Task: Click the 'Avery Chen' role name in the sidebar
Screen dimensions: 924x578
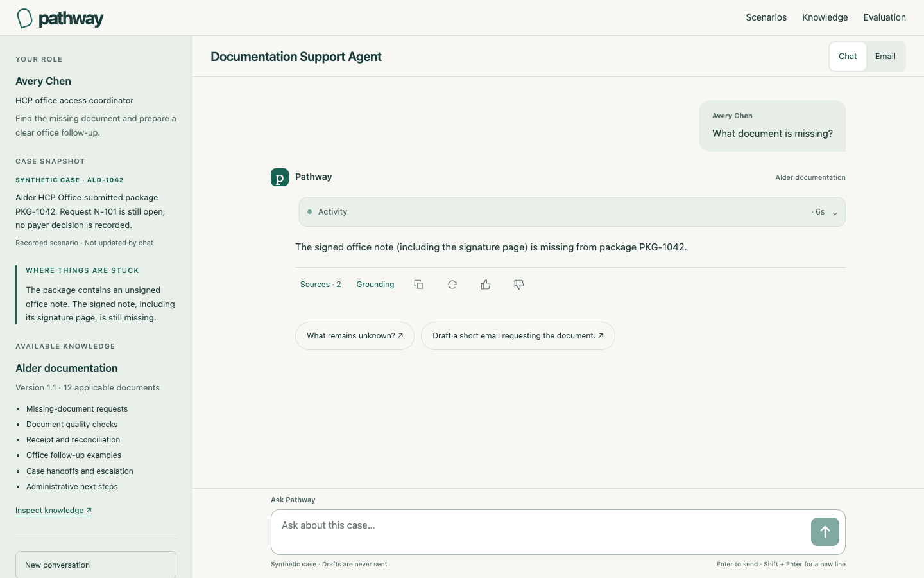Action: coord(43,81)
